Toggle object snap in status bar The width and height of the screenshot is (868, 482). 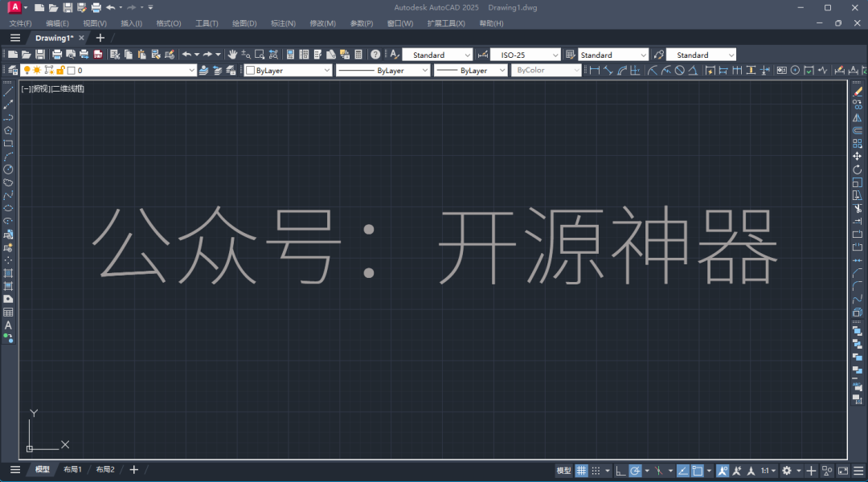click(x=698, y=471)
